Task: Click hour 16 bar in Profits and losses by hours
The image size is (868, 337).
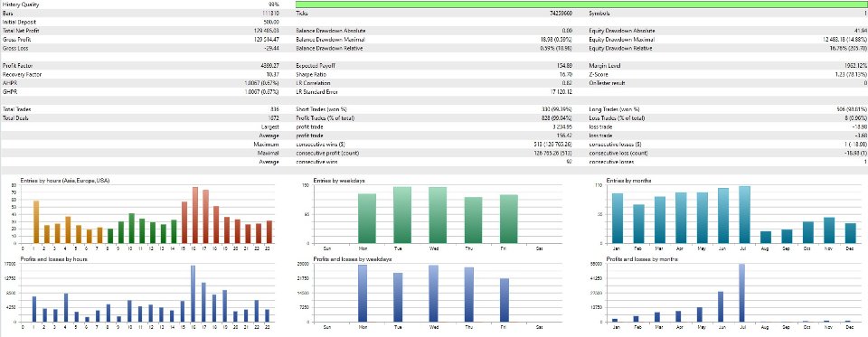Action: point(193,294)
